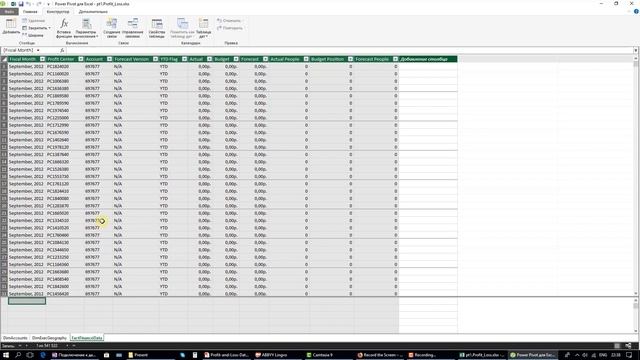The image size is (640, 360).
Task: Click the Save icon in the title bar
Action: 21,4
